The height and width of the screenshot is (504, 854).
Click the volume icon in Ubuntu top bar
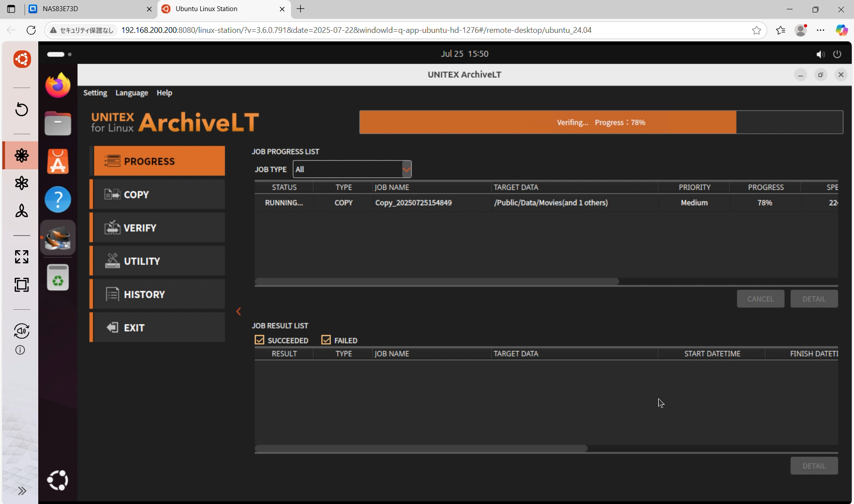pyautogui.click(x=820, y=54)
